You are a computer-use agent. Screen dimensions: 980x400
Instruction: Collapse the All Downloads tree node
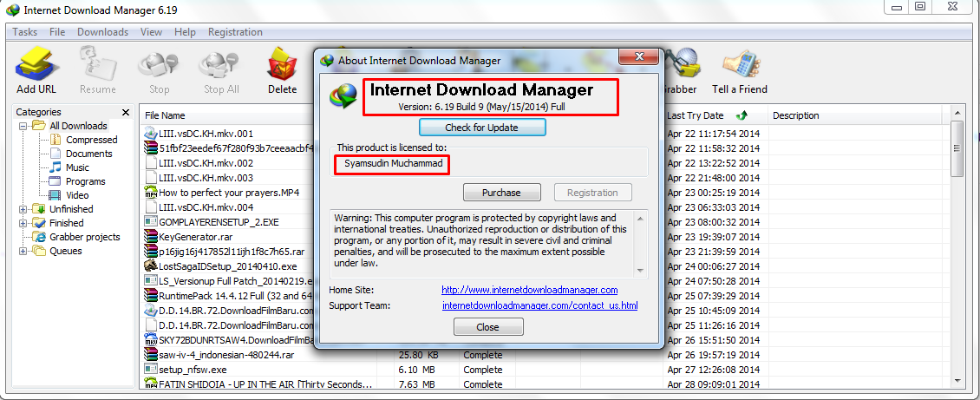[23, 126]
